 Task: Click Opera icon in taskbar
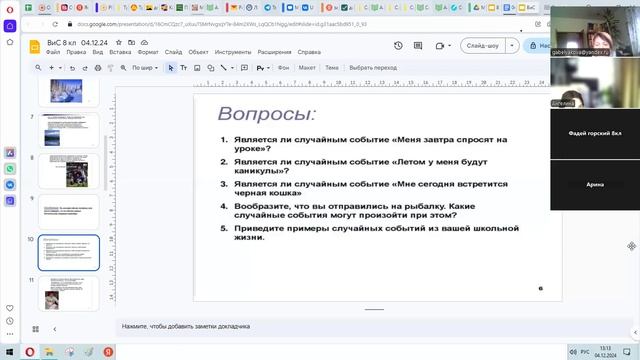30,352
